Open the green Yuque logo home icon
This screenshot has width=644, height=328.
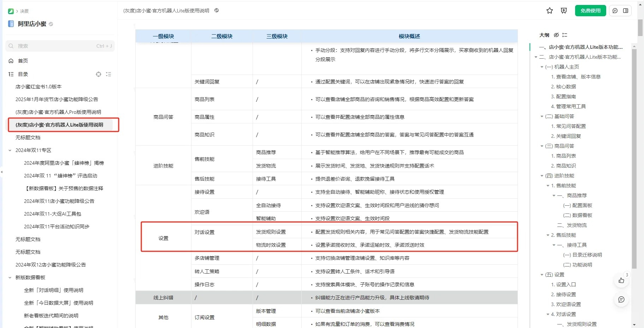[x=11, y=11]
